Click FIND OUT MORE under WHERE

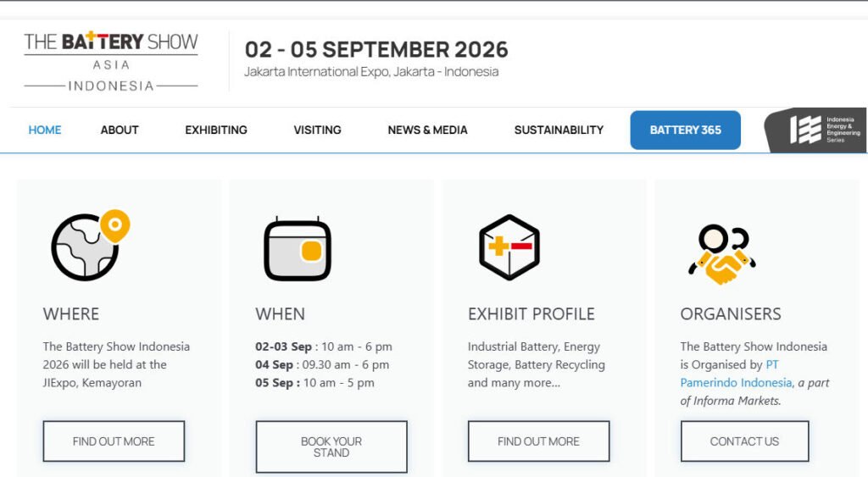click(x=114, y=441)
